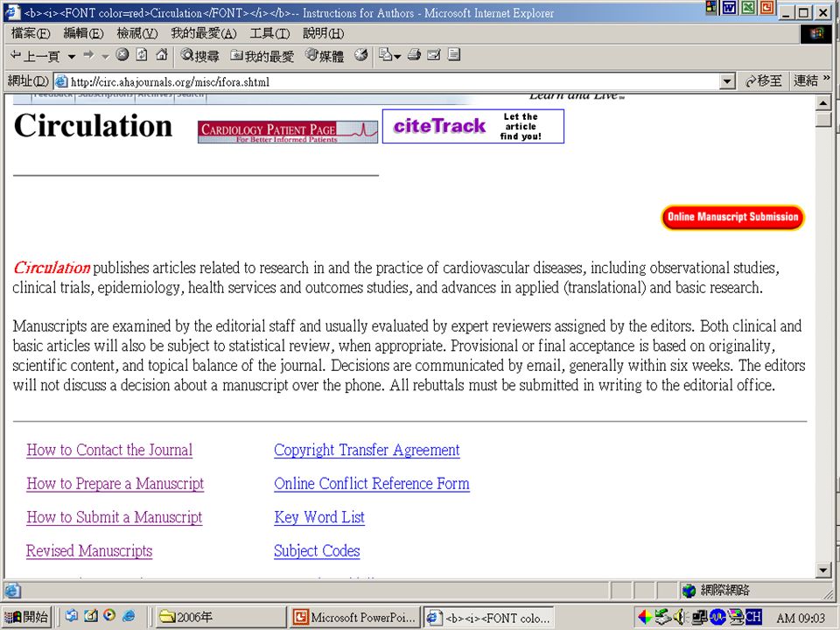
Task: Stop loading with the stop icon
Action: (x=122, y=54)
